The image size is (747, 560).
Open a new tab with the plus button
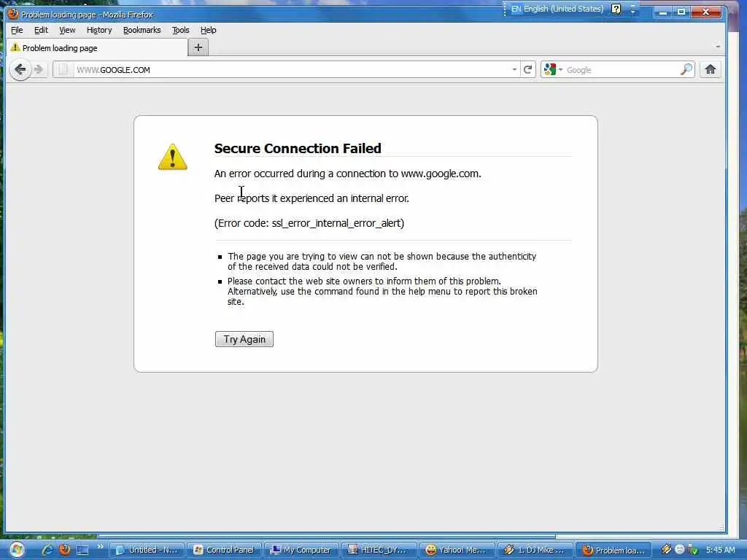click(x=198, y=47)
